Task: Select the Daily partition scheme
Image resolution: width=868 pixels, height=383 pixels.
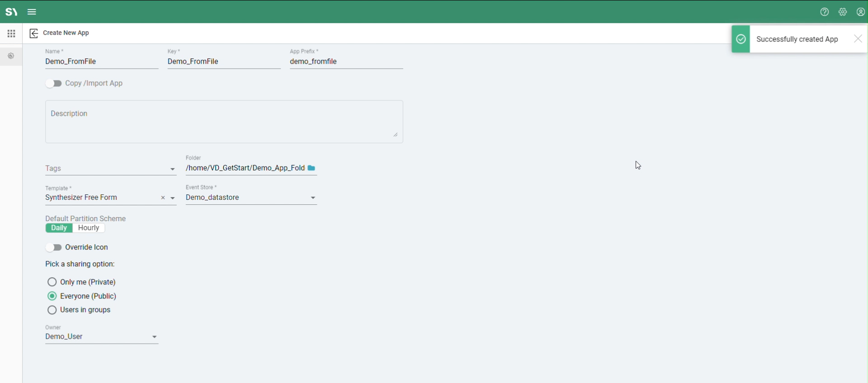Action: click(x=59, y=228)
